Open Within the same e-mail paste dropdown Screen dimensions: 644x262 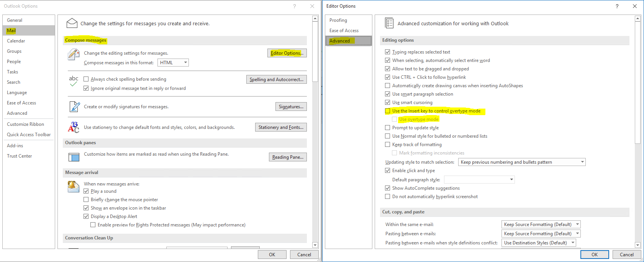pyautogui.click(x=541, y=225)
